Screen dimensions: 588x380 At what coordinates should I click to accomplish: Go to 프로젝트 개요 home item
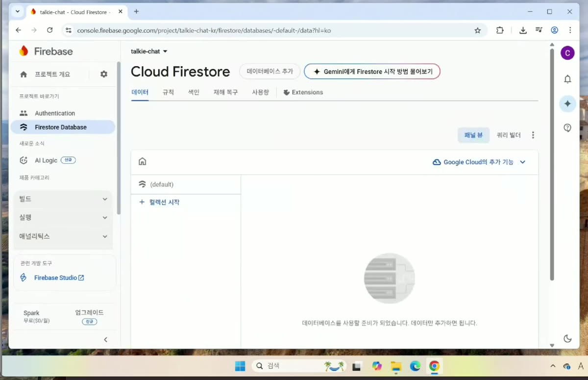47,75
